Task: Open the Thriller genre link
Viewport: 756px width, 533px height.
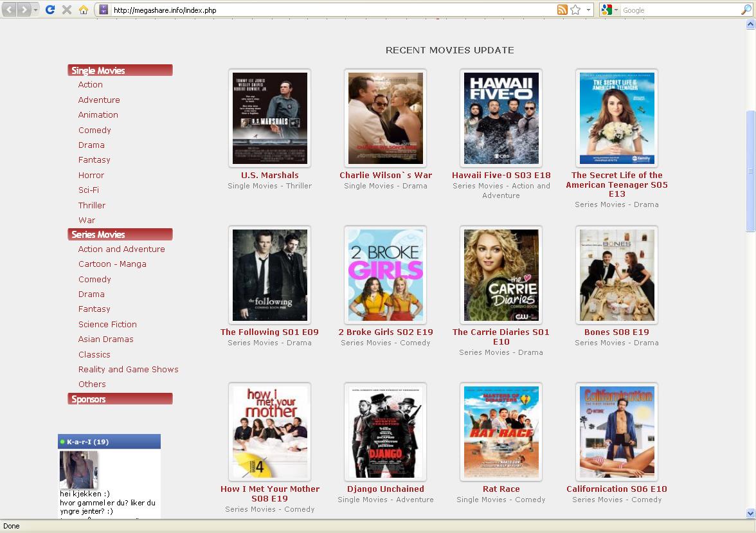Action: click(91, 205)
